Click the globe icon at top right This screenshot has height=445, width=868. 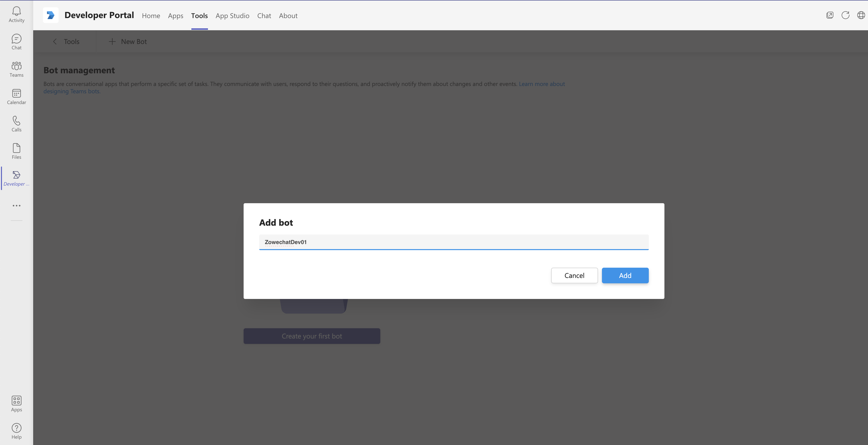(x=861, y=15)
